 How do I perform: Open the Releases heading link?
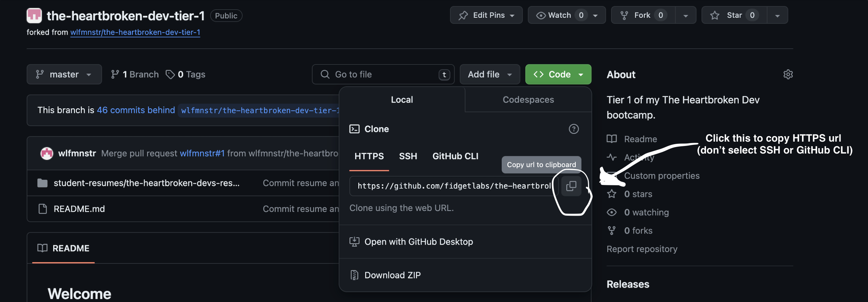[x=628, y=284]
